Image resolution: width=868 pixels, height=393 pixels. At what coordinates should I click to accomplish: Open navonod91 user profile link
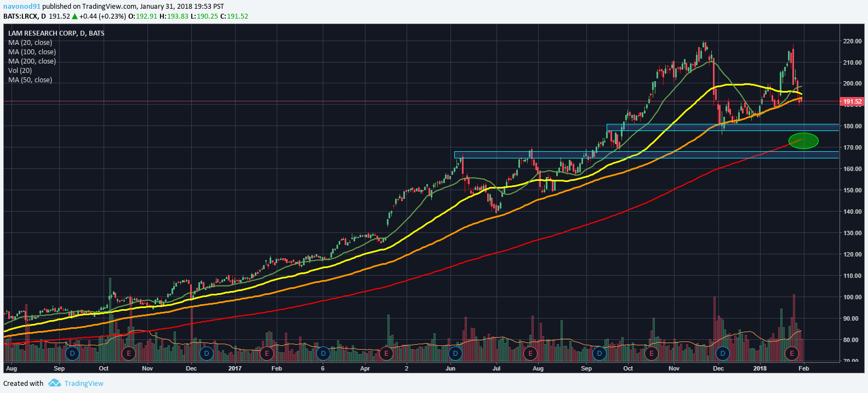22,7
